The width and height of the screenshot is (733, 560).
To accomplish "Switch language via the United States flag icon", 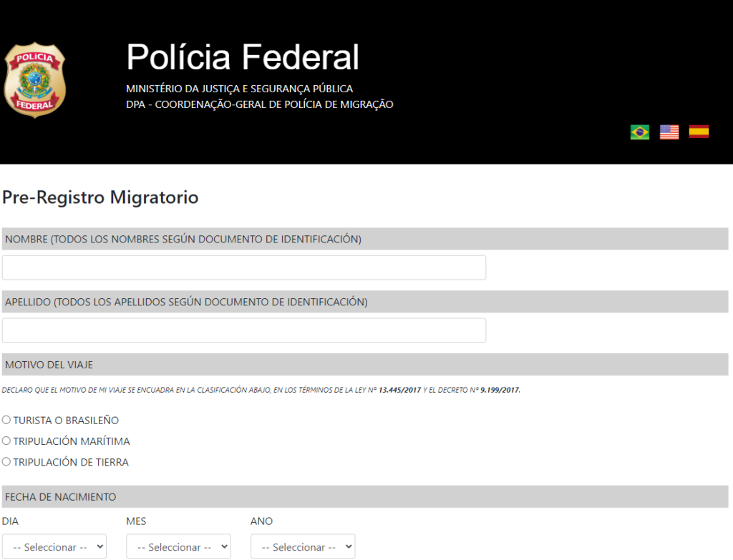I will [669, 132].
